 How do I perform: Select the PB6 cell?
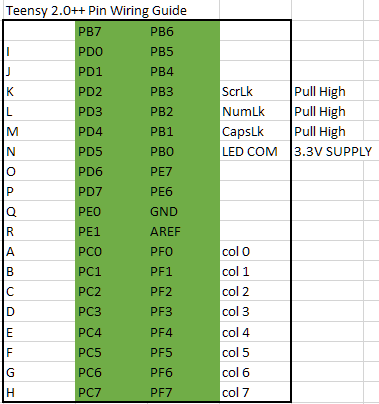point(183,31)
